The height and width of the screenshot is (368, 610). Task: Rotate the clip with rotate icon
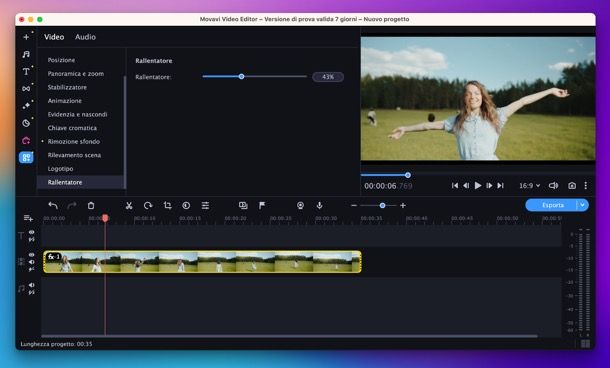click(x=148, y=205)
